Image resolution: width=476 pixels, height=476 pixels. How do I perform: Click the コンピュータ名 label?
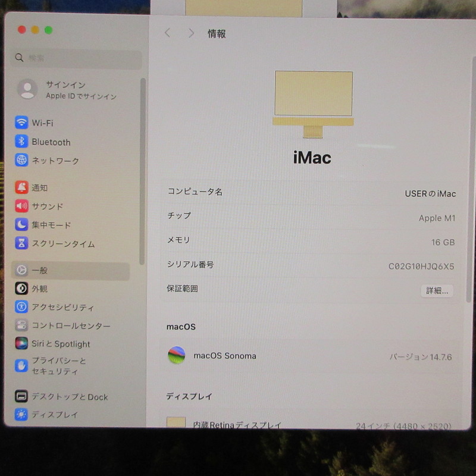point(195,192)
